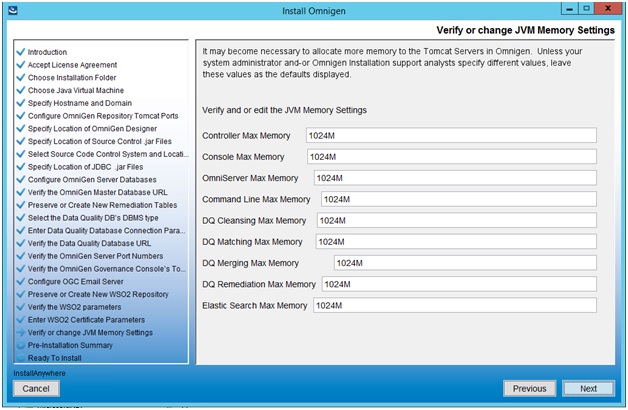Maximize the Install Omnigen window
The width and height of the screenshot is (628, 410).
[586, 8]
